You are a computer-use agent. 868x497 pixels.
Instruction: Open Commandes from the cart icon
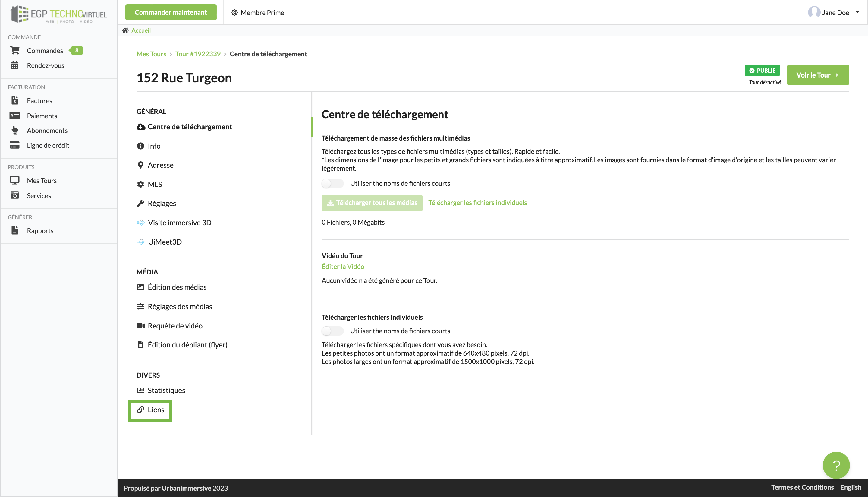[x=15, y=50]
